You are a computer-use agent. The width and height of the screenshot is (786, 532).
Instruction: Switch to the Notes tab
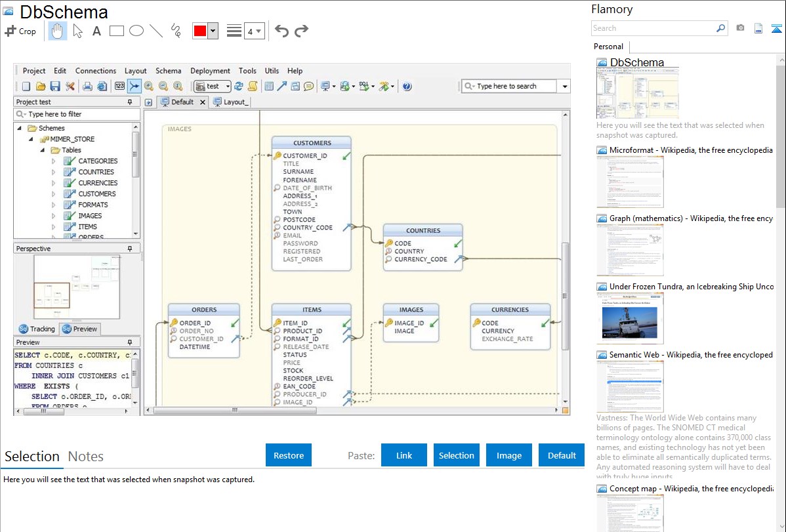(x=86, y=457)
